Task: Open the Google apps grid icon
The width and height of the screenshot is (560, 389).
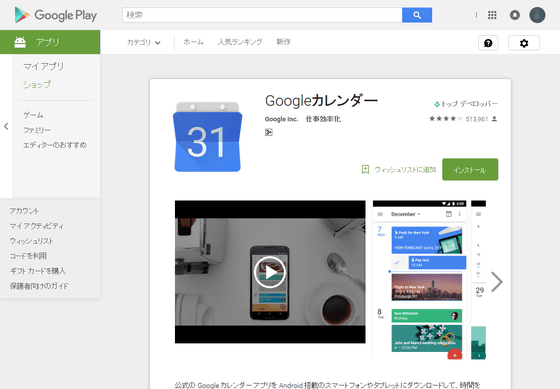Action: [x=492, y=15]
